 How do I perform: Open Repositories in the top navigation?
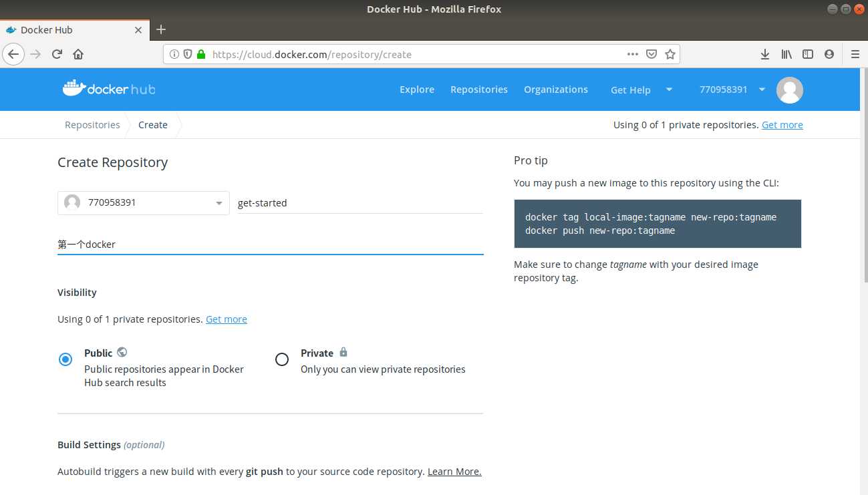pos(479,90)
